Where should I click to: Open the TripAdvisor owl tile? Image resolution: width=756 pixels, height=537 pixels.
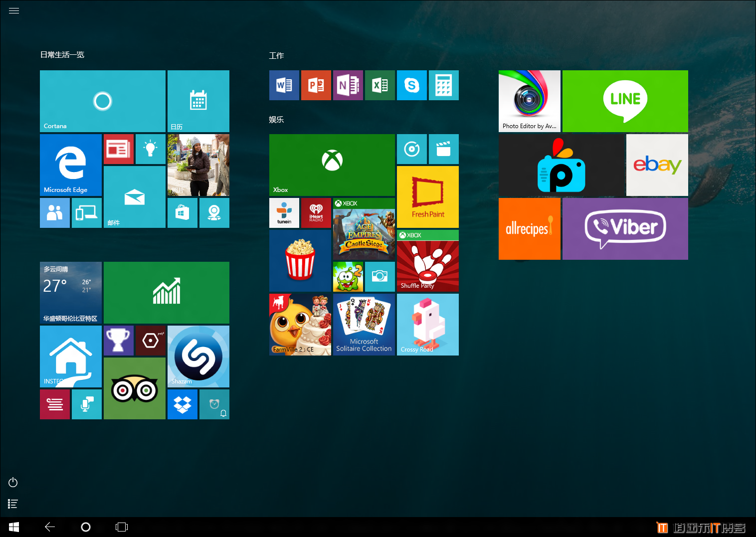135,388
